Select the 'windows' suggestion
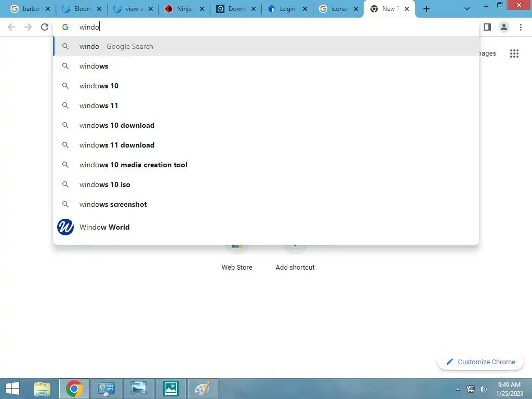This screenshot has width=532, height=399. pyautogui.click(x=266, y=66)
